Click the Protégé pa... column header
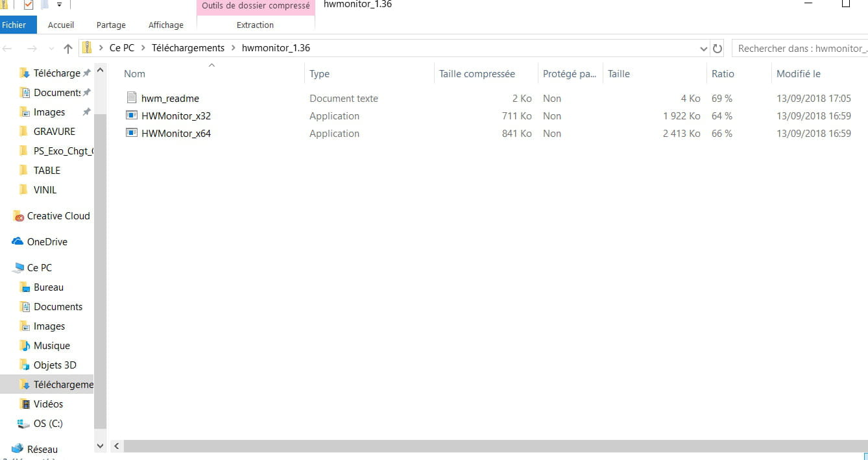The image size is (868, 460). point(570,73)
